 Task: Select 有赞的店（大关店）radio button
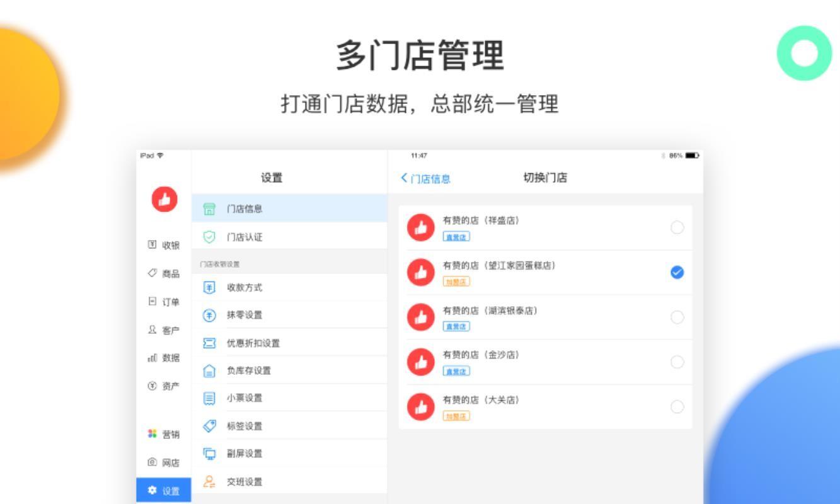[676, 406]
